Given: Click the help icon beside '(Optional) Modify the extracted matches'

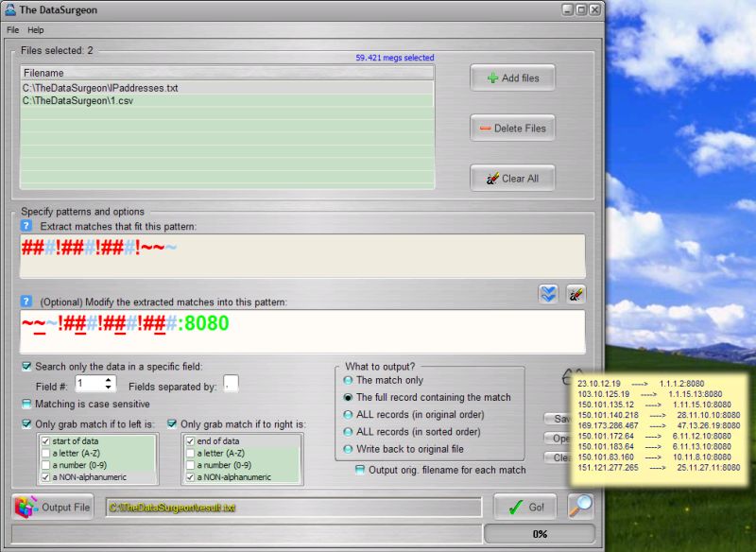Looking at the screenshot, I should [x=26, y=302].
